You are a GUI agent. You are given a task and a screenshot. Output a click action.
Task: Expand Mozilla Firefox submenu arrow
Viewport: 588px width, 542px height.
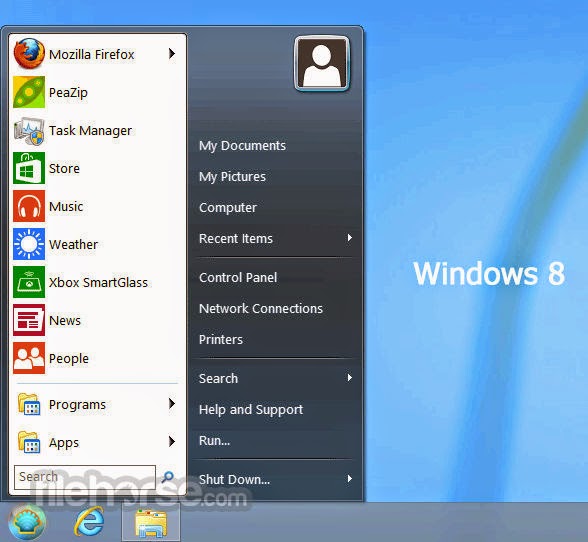click(x=172, y=54)
